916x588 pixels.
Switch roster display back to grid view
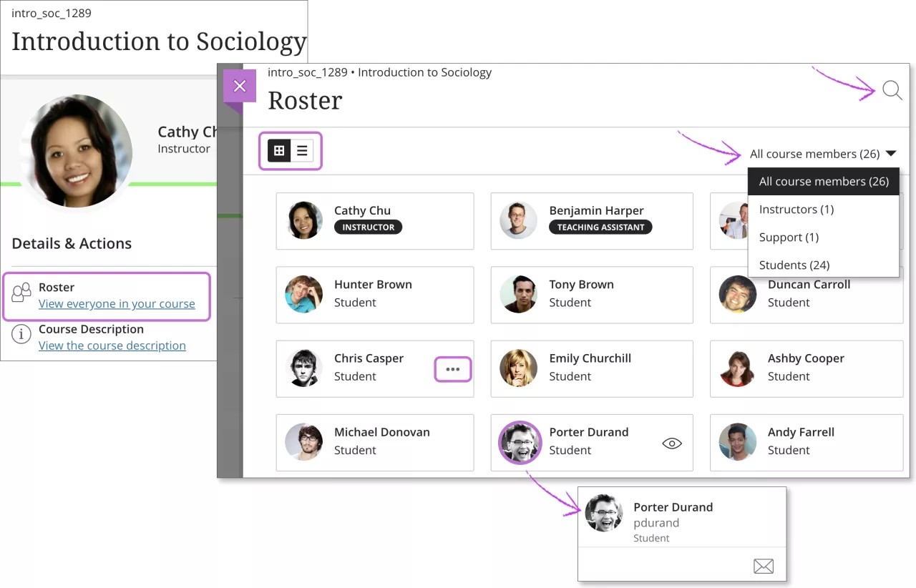[x=278, y=150]
